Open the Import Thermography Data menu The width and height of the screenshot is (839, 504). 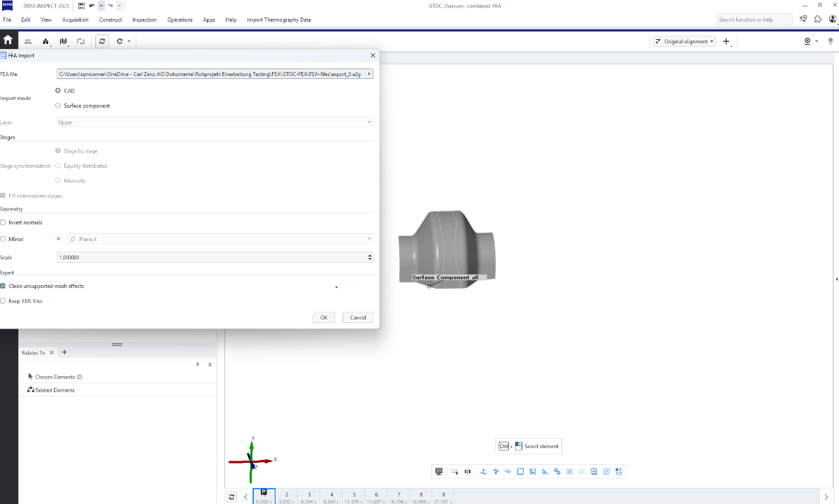pos(278,20)
